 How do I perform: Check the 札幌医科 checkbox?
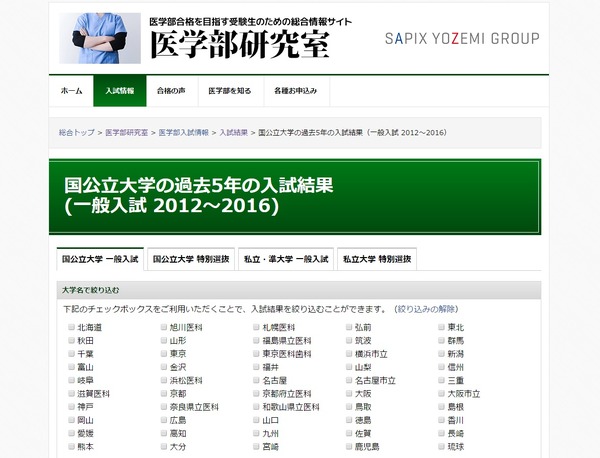point(256,327)
